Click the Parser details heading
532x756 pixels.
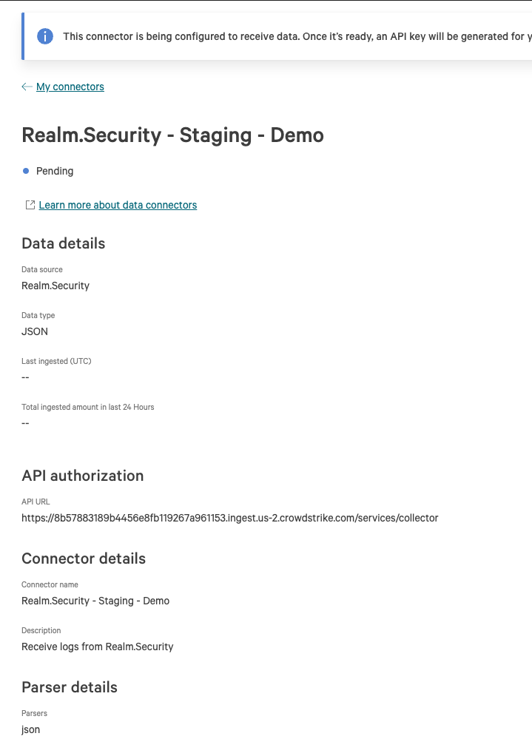click(70, 687)
